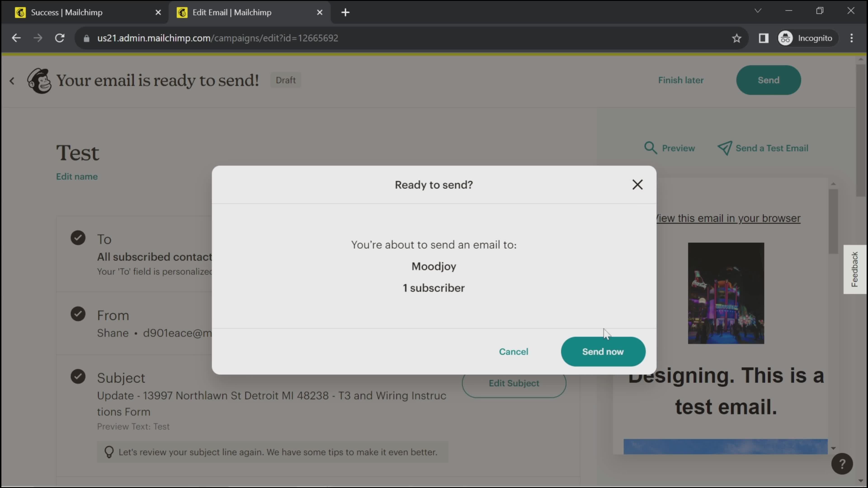868x488 pixels.
Task: Click the Send a Test Email icon
Action: coord(725,148)
